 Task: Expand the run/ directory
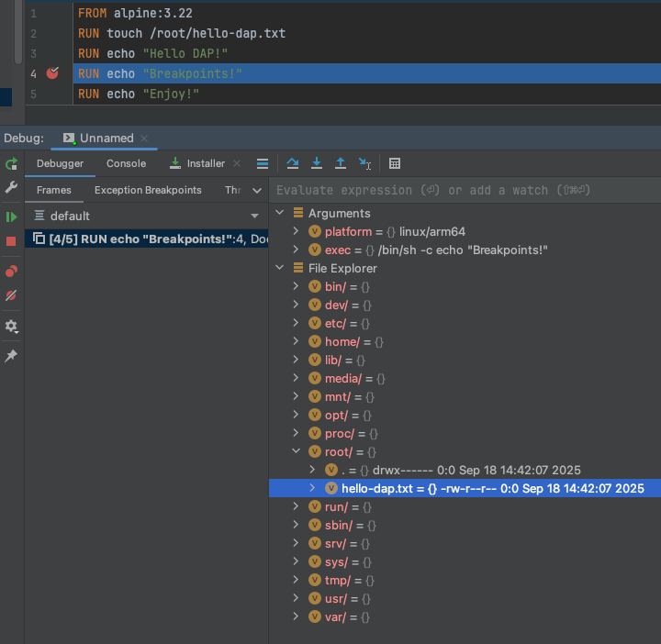296,506
